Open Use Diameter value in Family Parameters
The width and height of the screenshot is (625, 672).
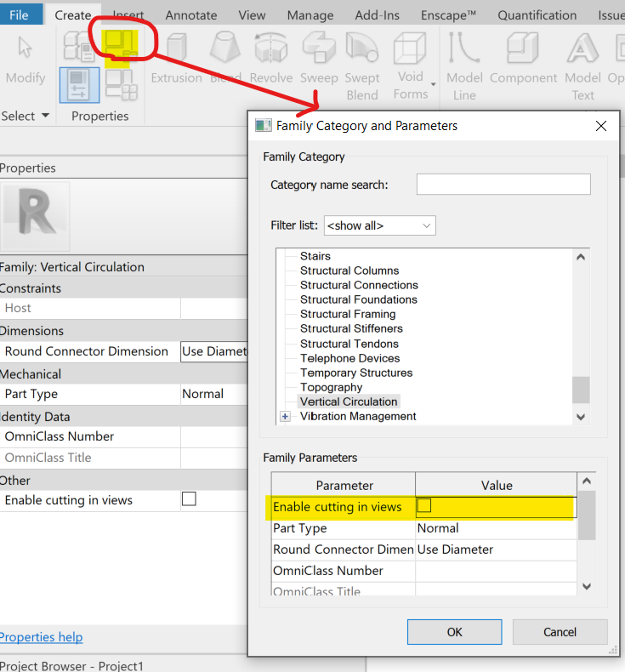click(x=496, y=550)
